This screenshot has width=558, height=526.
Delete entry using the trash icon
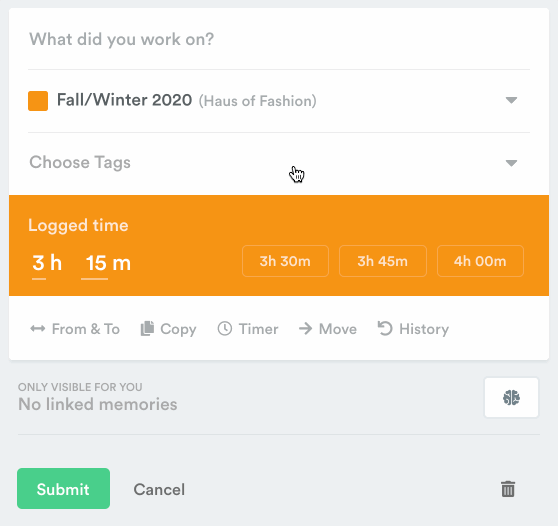(508, 489)
